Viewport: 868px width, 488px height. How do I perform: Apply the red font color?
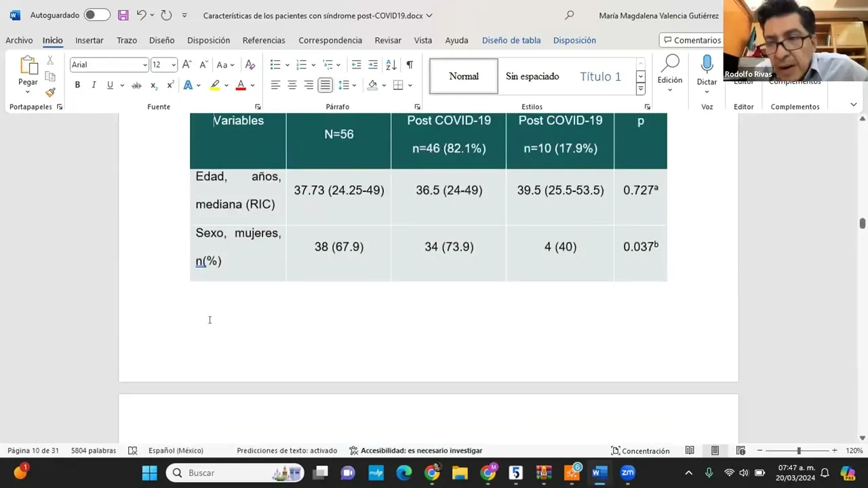point(241,85)
